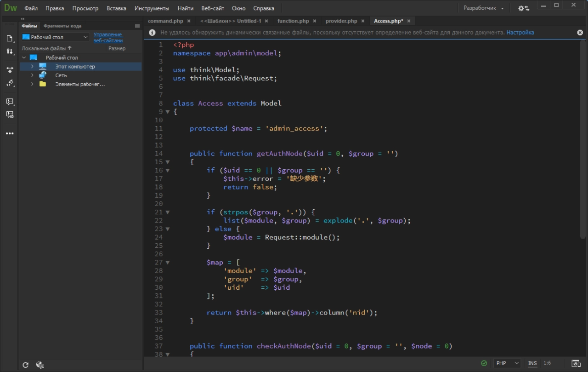Viewport: 588px width, 372px height.
Task: Open the Рабочий стол site dropdown
Action: pos(55,37)
